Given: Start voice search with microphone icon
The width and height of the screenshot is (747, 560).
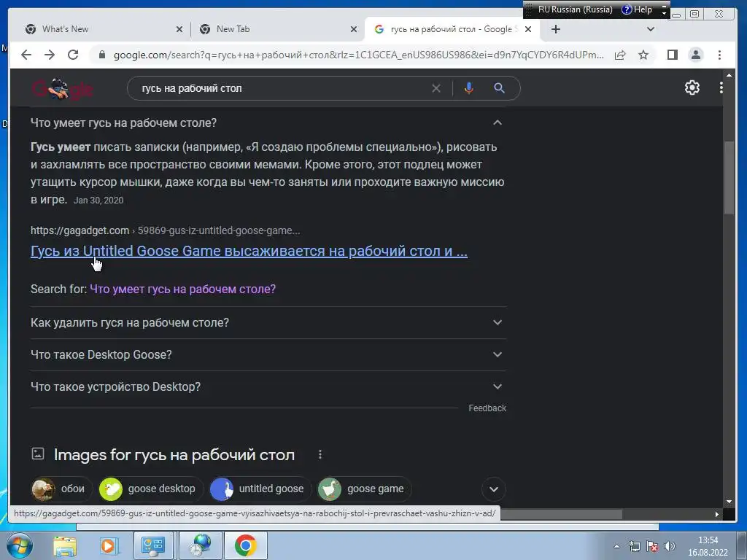Looking at the screenshot, I should point(469,88).
